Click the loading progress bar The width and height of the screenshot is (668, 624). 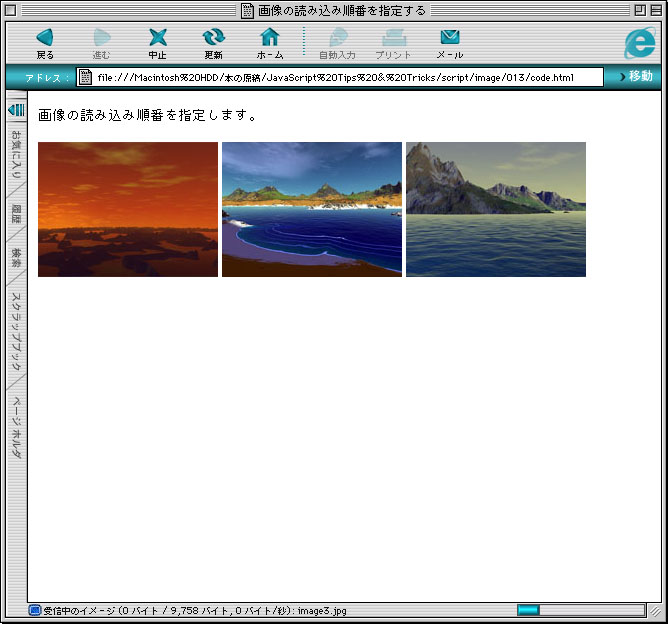pos(581,610)
